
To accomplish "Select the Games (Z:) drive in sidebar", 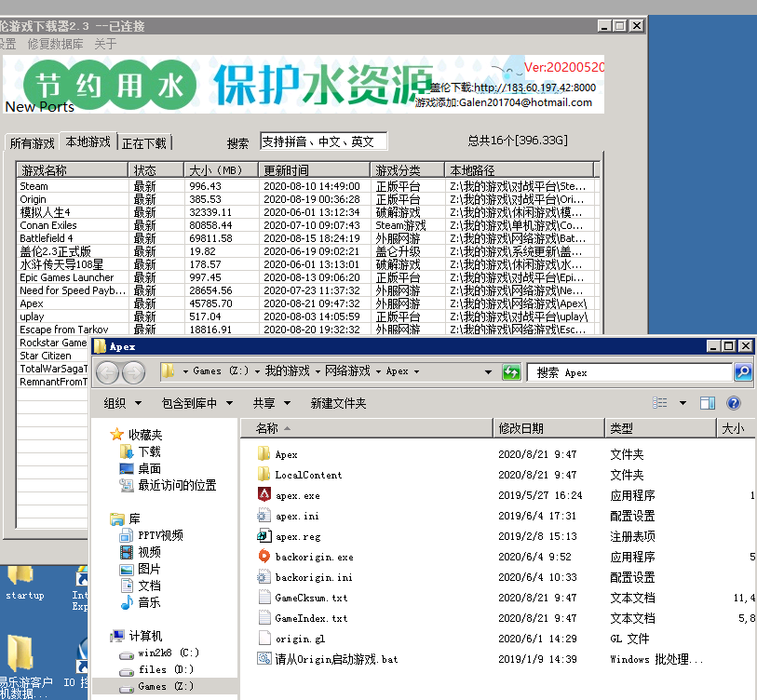I will pyautogui.click(x=157, y=686).
